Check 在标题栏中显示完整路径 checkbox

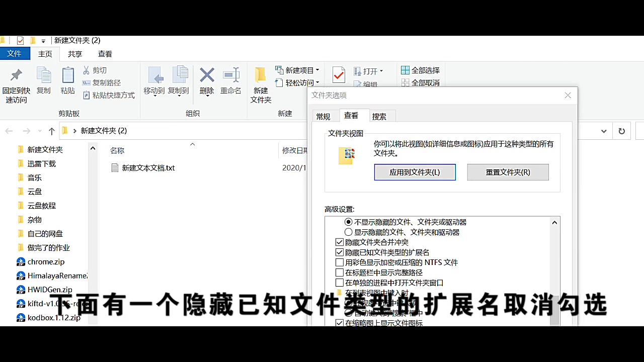point(340,273)
